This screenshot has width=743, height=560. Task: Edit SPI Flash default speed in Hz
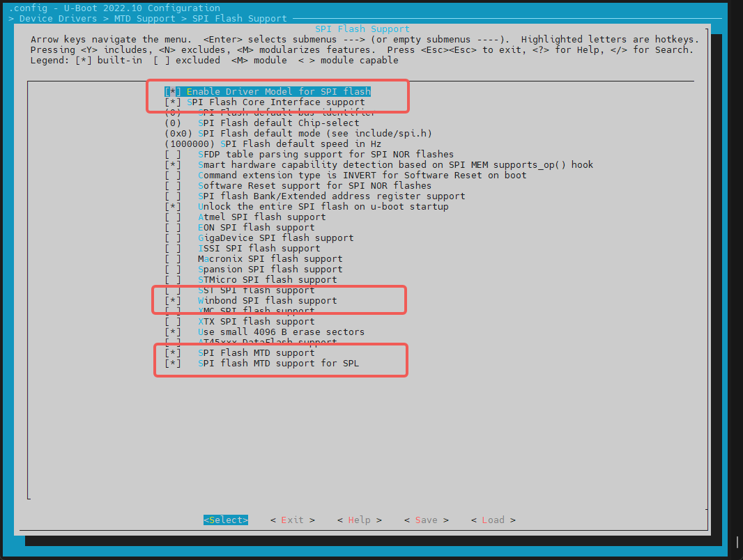(x=273, y=144)
